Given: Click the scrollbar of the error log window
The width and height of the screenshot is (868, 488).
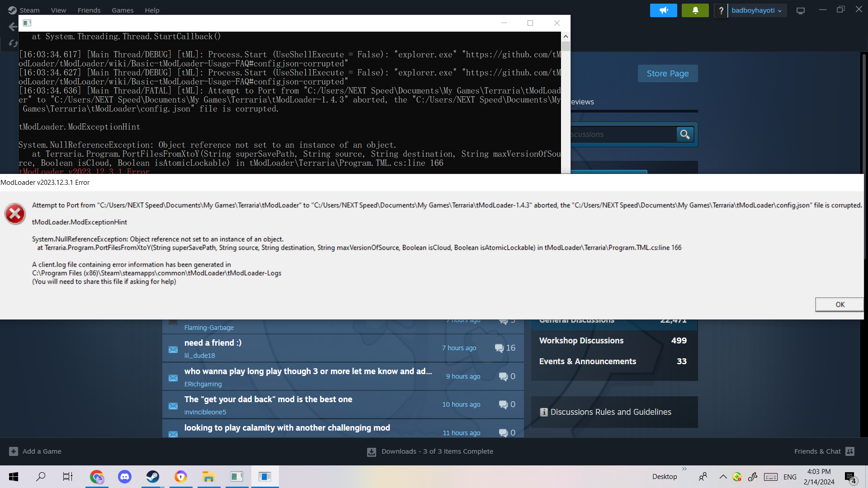Looking at the screenshot, I should [x=565, y=47].
